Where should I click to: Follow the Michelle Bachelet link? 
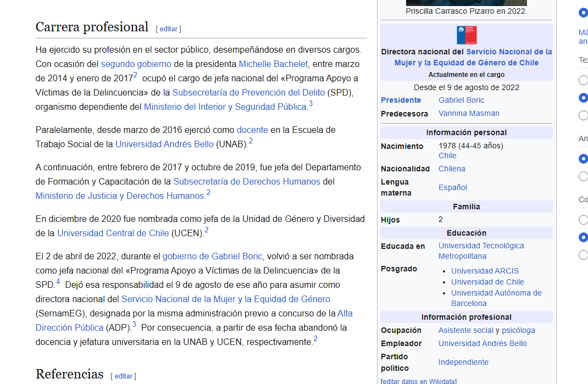tap(273, 64)
